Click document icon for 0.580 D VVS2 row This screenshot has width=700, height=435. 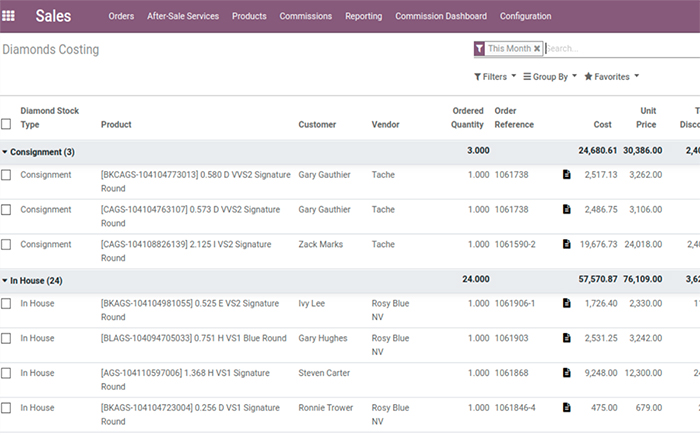pyautogui.click(x=567, y=175)
